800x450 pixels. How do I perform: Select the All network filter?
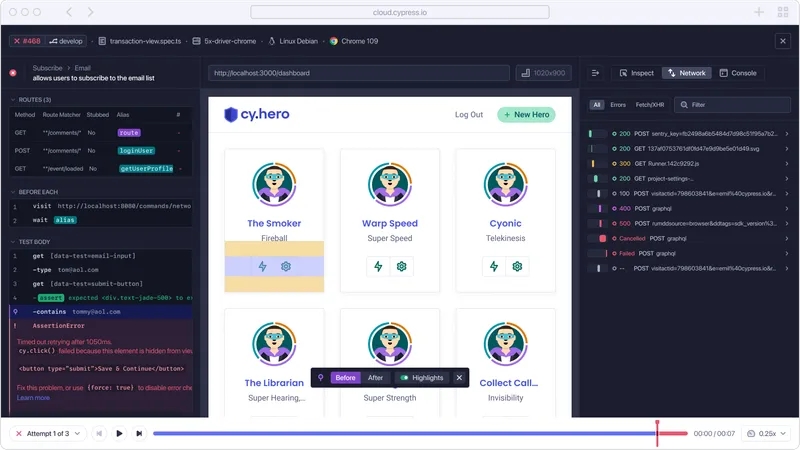coord(596,105)
